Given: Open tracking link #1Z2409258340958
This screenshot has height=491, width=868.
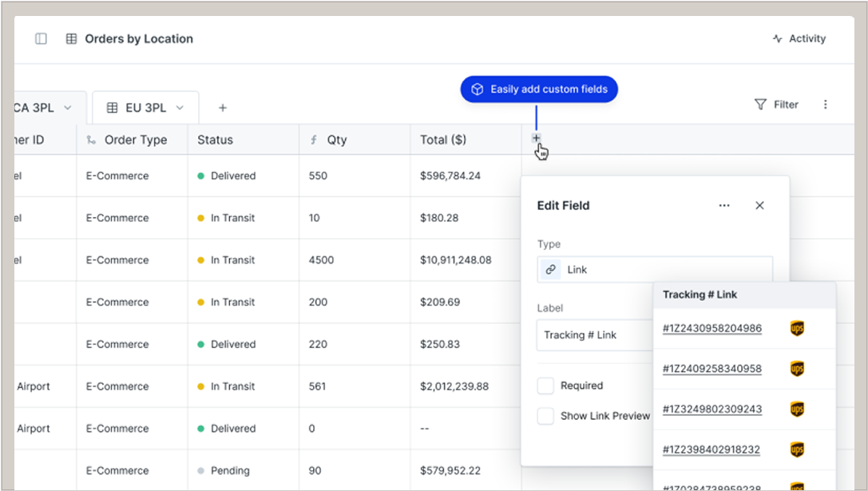Looking at the screenshot, I should (711, 369).
